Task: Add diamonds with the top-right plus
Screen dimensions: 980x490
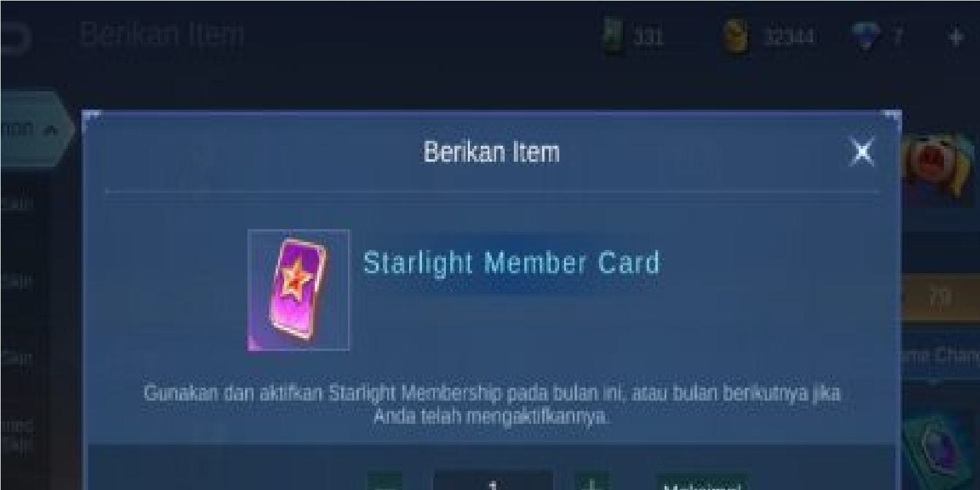Action: click(x=956, y=37)
